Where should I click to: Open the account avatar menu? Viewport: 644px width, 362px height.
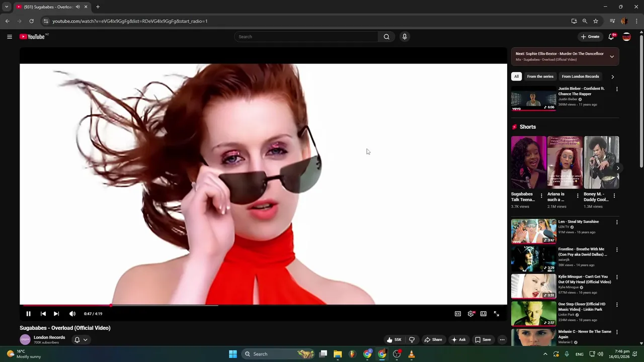pos(626,37)
